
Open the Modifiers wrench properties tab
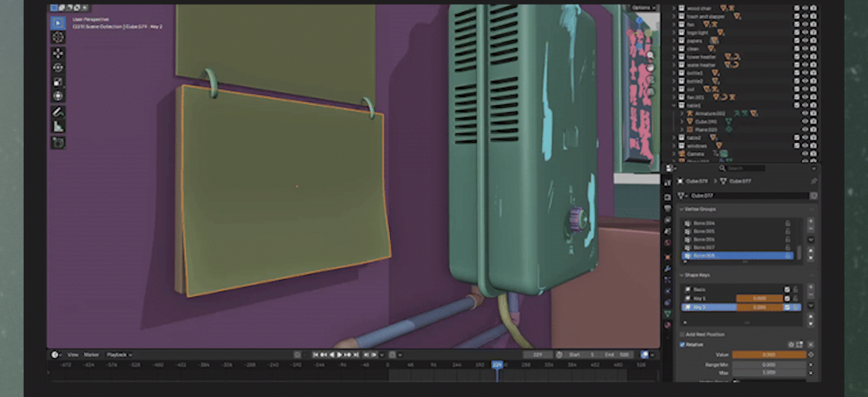[668, 268]
